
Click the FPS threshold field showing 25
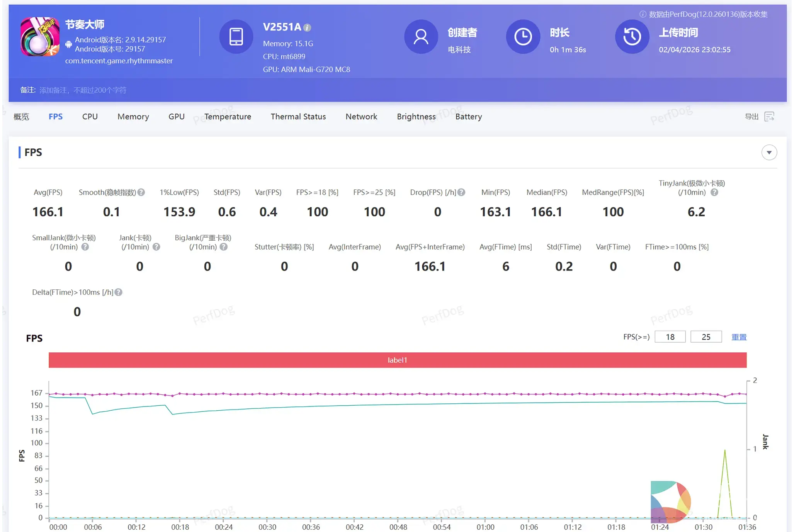pyautogui.click(x=706, y=337)
